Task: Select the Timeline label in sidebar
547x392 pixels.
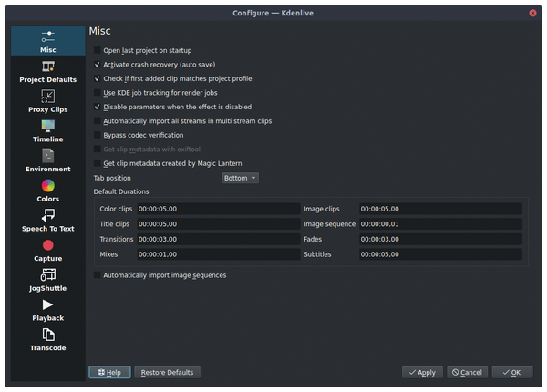Action: (47, 139)
